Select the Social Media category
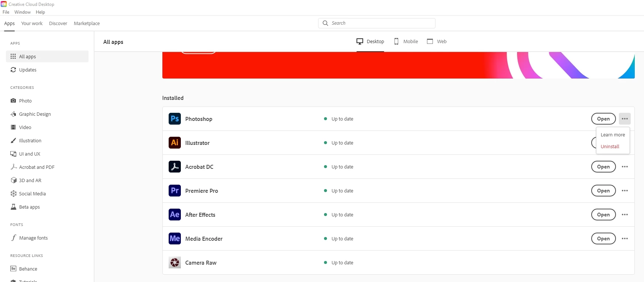Image resolution: width=644 pixels, height=282 pixels. tap(47, 194)
